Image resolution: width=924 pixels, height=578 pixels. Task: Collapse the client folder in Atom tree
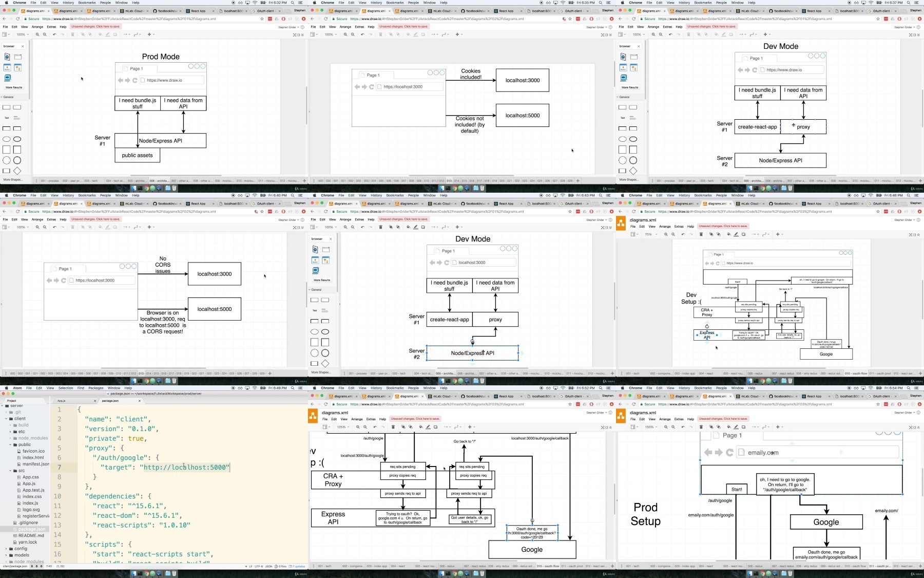click(6, 419)
